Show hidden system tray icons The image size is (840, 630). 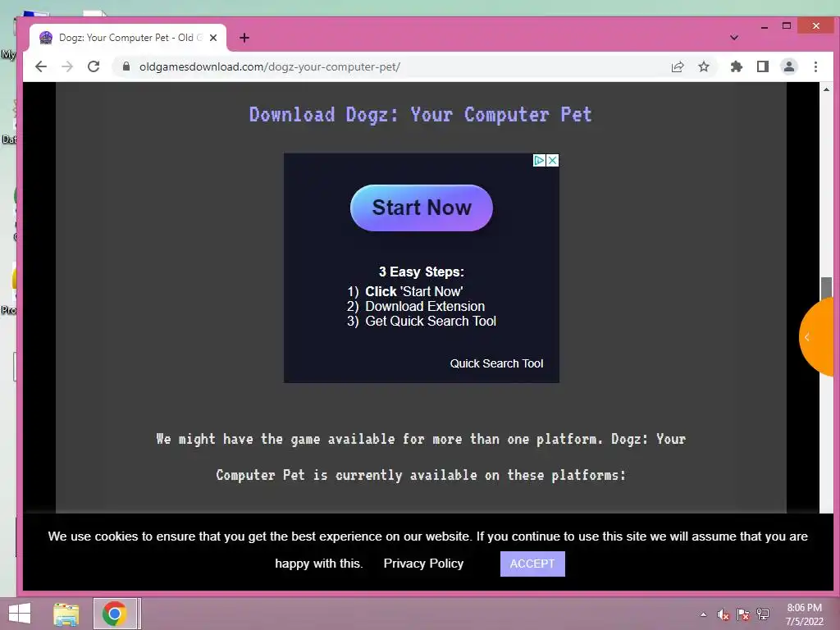[x=703, y=614]
